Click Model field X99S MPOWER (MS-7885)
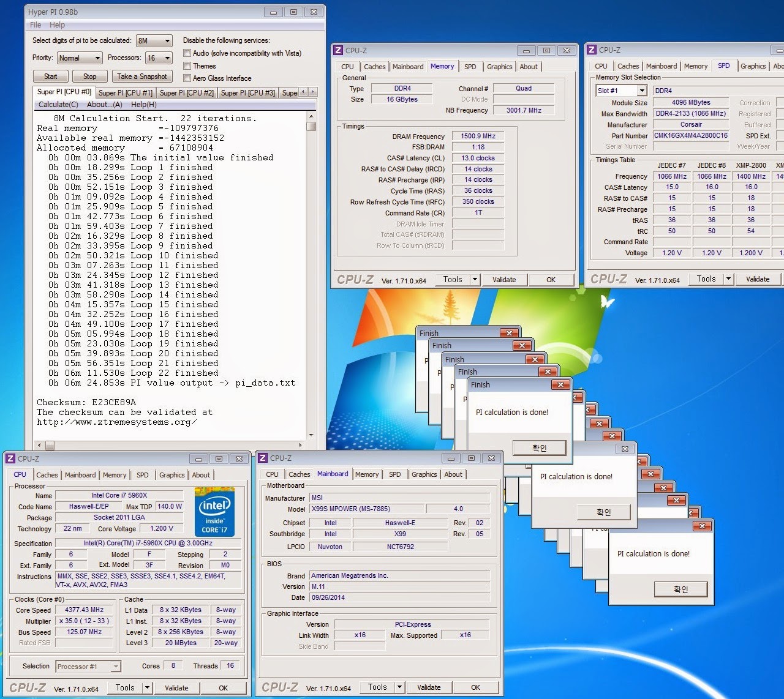The image size is (784, 699). coord(366,509)
